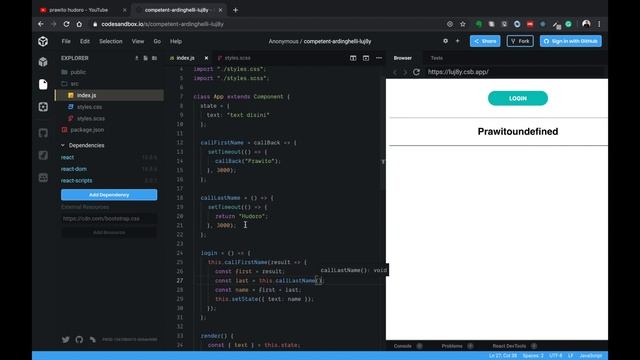
Task: Open the Help menu
Action: [176, 41]
